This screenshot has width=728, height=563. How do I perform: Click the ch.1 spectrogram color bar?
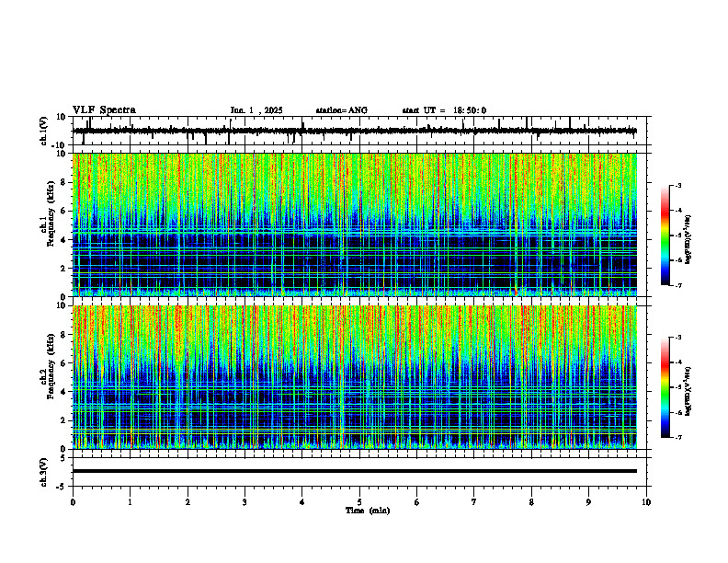pos(665,236)
